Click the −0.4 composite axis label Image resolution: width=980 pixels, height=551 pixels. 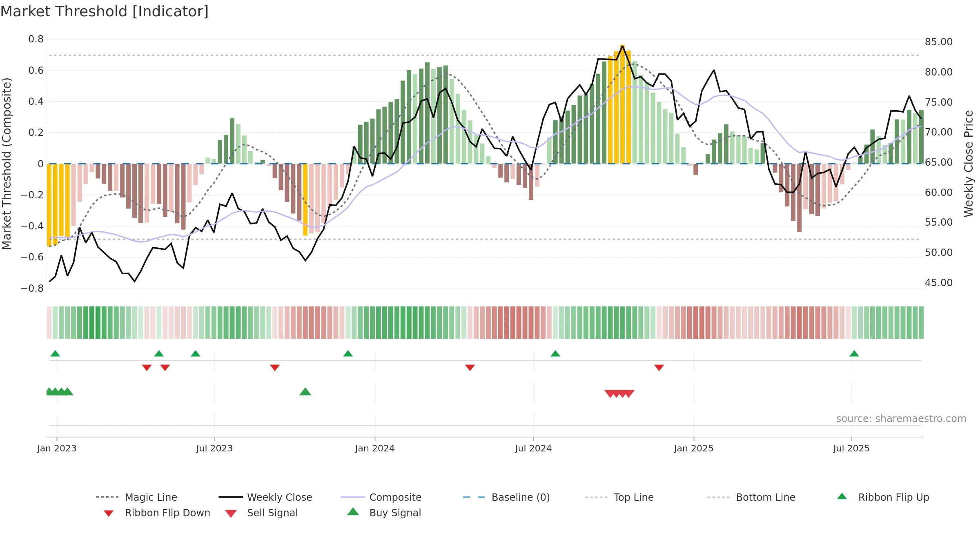[x=32, y=226]
